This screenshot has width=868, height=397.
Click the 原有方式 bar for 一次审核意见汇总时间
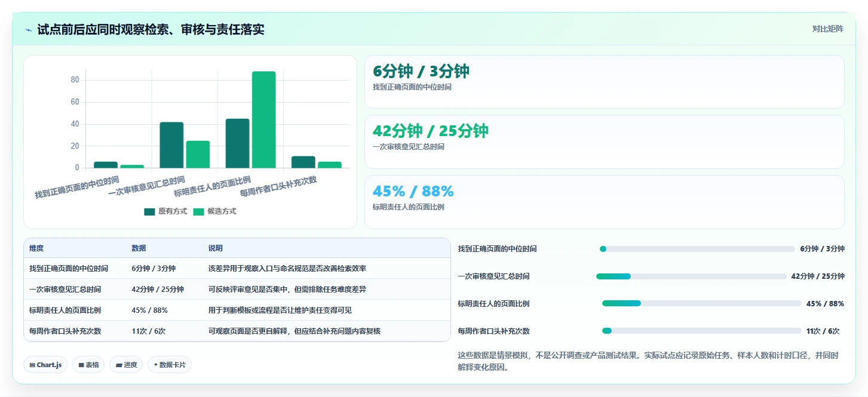[x=171, y=145]
